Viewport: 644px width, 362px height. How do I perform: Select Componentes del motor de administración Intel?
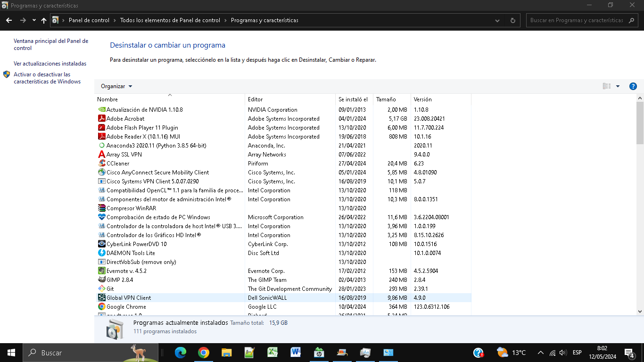point(169,199)
